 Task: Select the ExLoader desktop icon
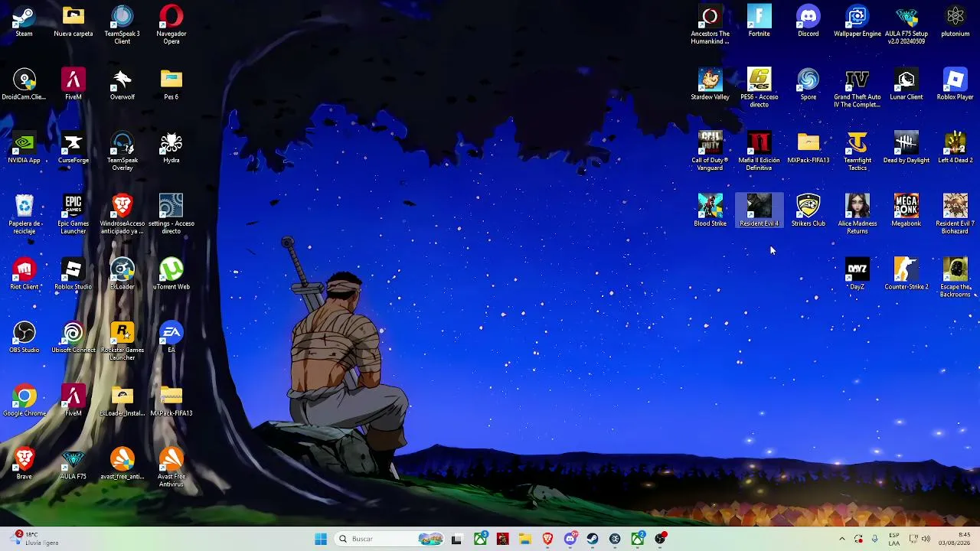tap(122, 275)
